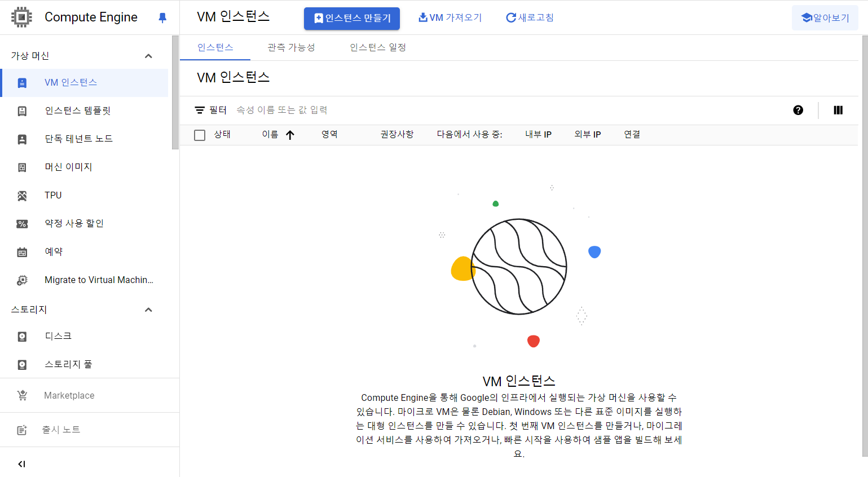Switch to the 관측 가능성 tab

click(291, 47)
